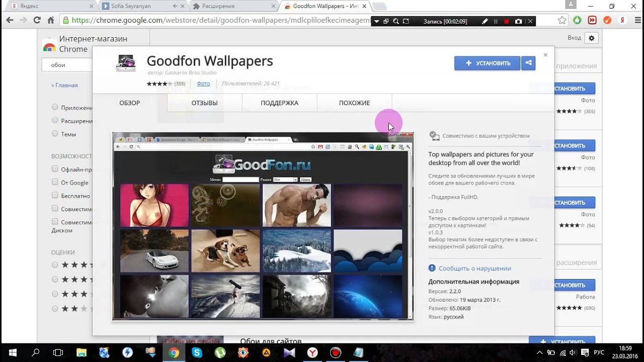Open the recorder toolbar dropdown arrow
Image resolution: width=644 pixels, height=362 pixels.
[x=377, y=22]
